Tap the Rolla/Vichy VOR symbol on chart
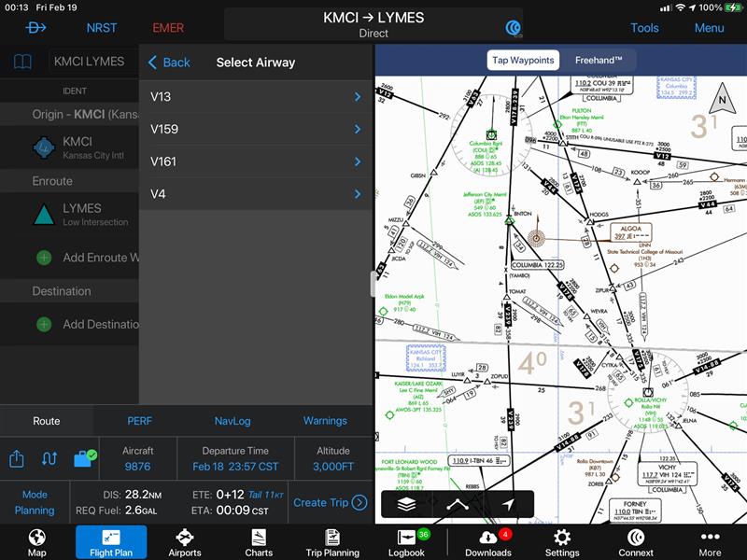The image size is (747, 560). pyautogui.click(x=648, y=392)
